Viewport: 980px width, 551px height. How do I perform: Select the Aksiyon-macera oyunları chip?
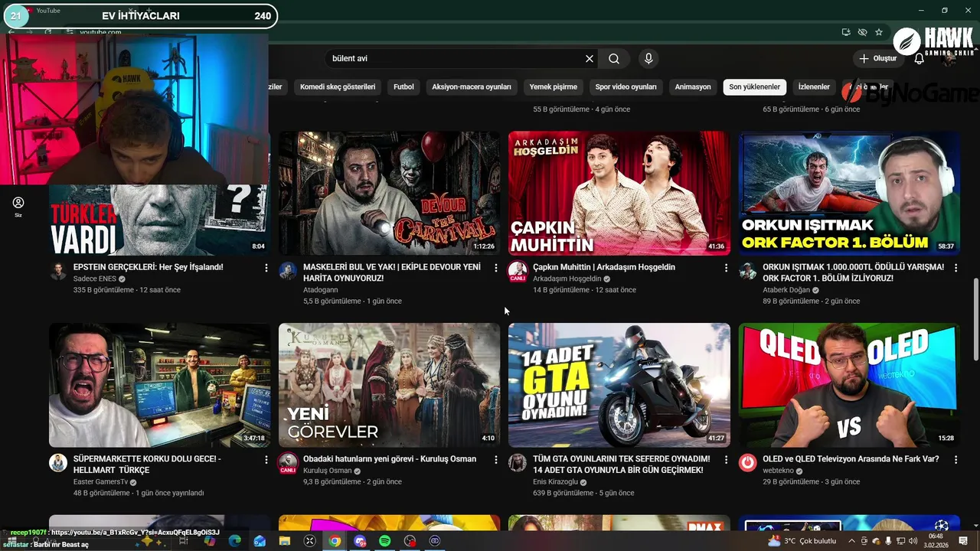coord(472,86)
